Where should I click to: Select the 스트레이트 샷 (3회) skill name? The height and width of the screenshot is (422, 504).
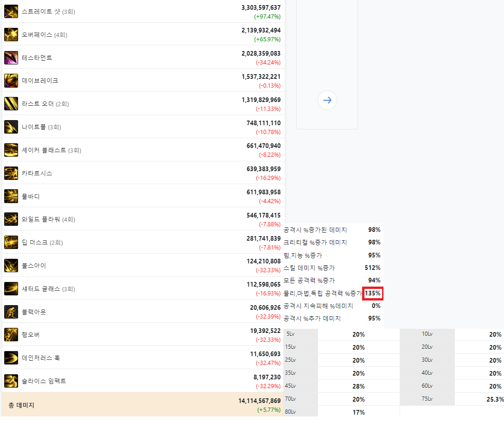tap(48, 12)
